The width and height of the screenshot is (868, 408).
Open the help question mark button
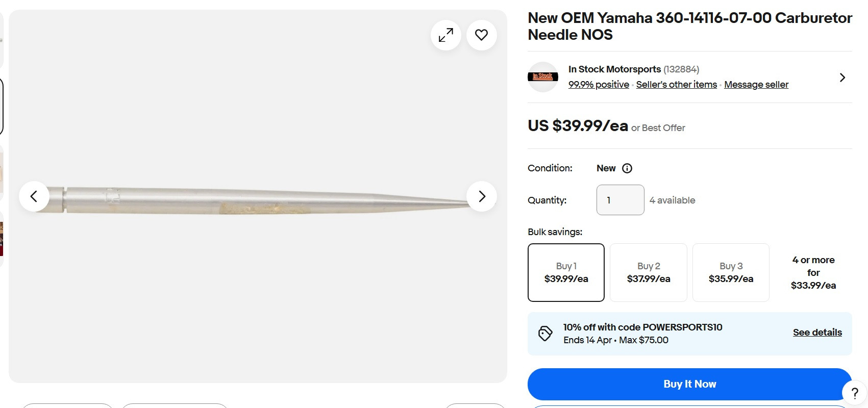(x=855, y=393)
